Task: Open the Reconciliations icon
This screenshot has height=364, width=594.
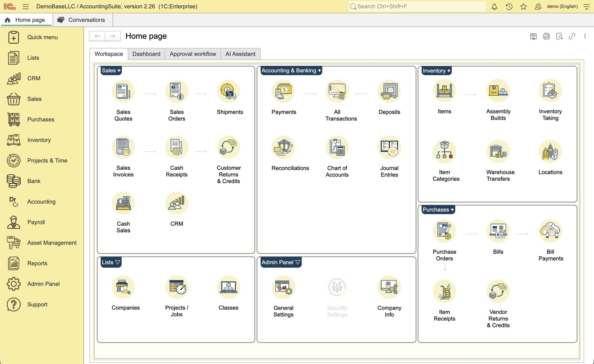Action: tap(283, 147)
